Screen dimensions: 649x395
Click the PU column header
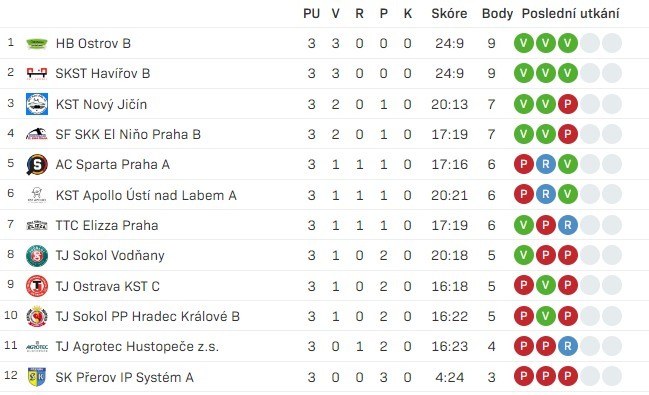pos(311,14)
